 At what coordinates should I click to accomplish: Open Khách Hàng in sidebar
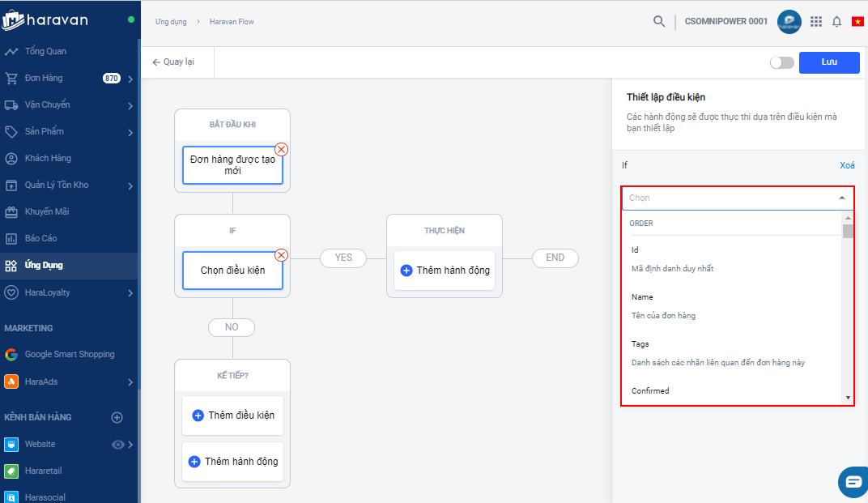(48, 158)
